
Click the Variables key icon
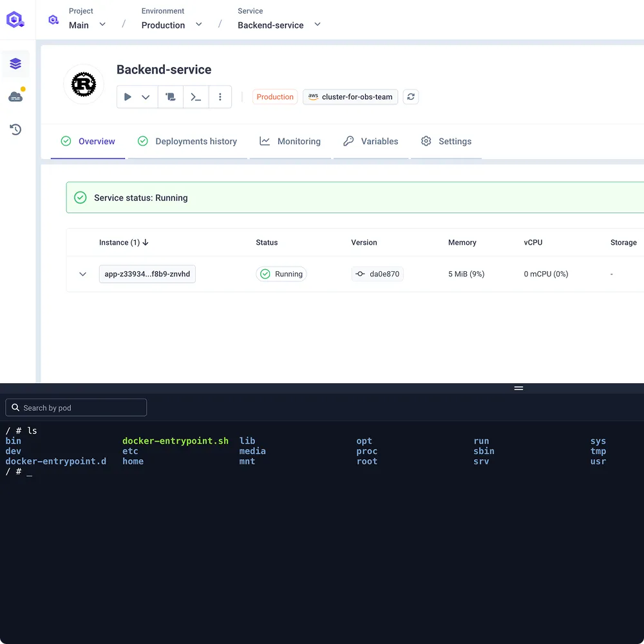click(x=348, y=141)
